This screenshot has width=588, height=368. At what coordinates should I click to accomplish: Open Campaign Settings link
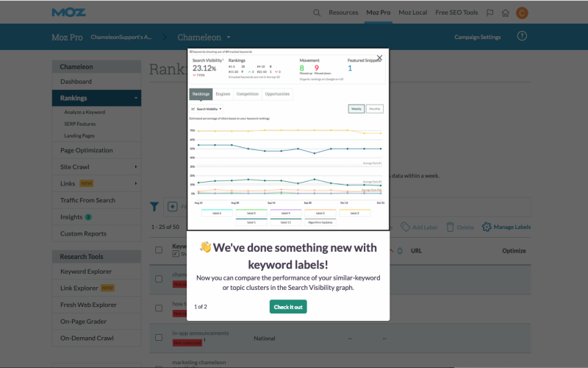click(477, 38)
